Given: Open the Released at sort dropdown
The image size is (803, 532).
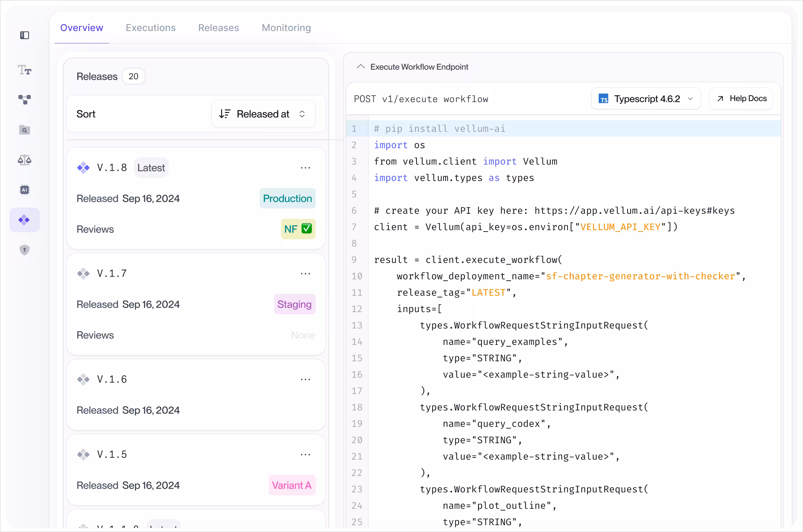Looking at the screenshot, I should [x=263, y=114].
